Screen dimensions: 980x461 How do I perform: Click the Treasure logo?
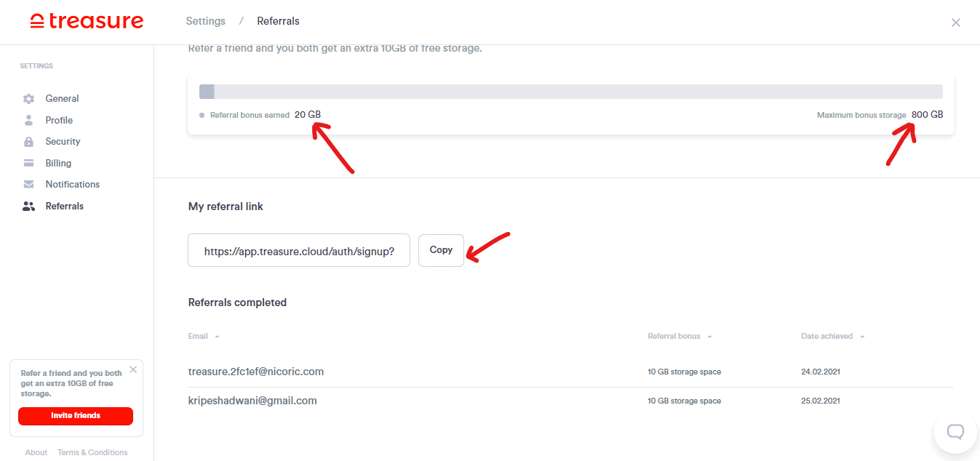[87, 21]
